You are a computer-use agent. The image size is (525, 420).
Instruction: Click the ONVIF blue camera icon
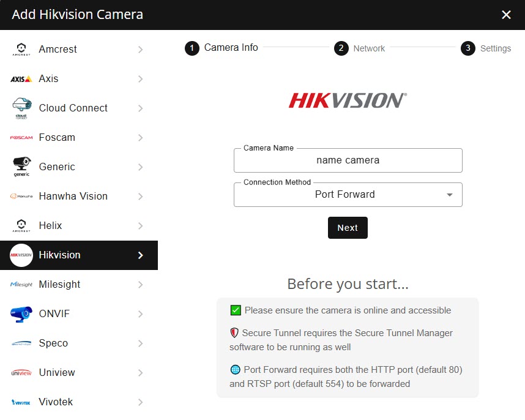pyautogui.click(x=21, y=314)
